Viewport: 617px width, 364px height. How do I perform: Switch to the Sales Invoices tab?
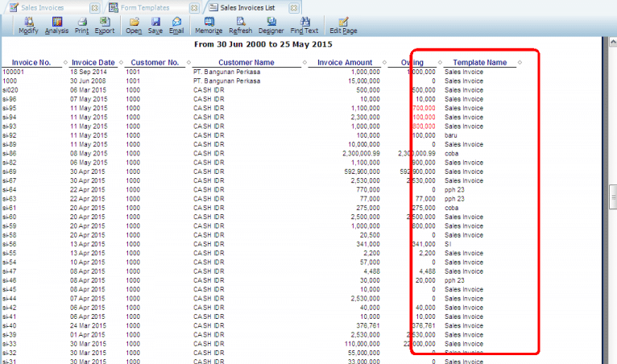click(42, 6)
